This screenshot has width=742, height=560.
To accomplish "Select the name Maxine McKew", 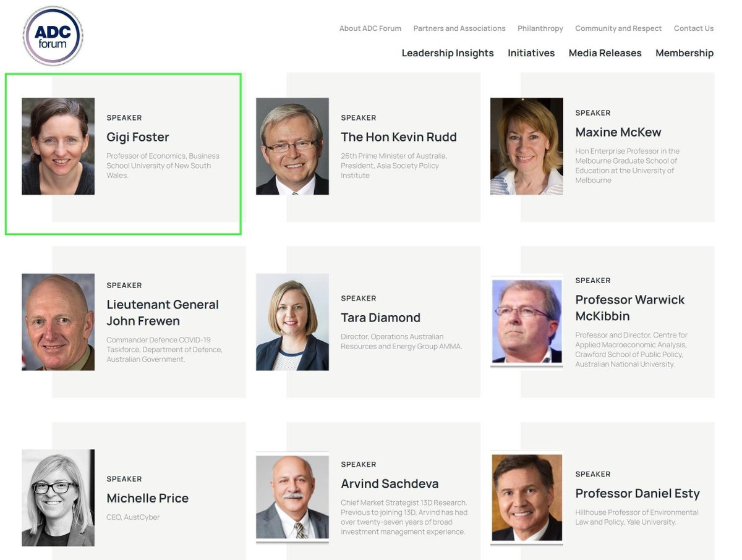I will click(x=618, y=132).
